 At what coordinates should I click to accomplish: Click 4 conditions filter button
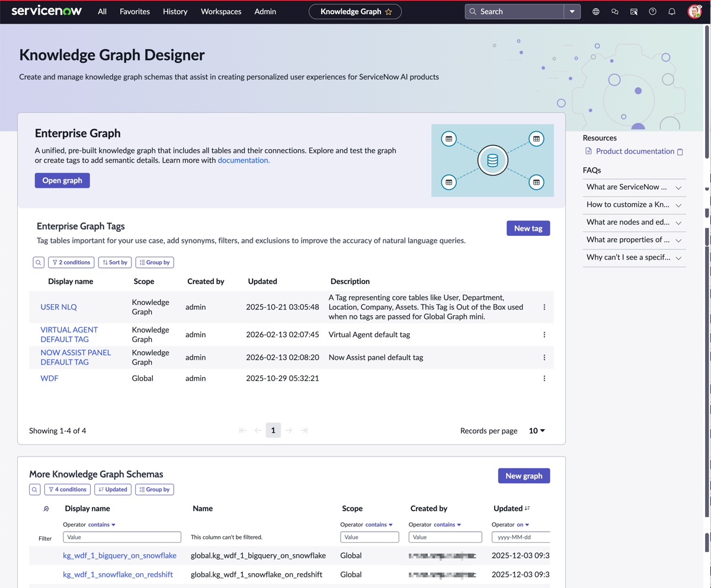tap(68, 490)
